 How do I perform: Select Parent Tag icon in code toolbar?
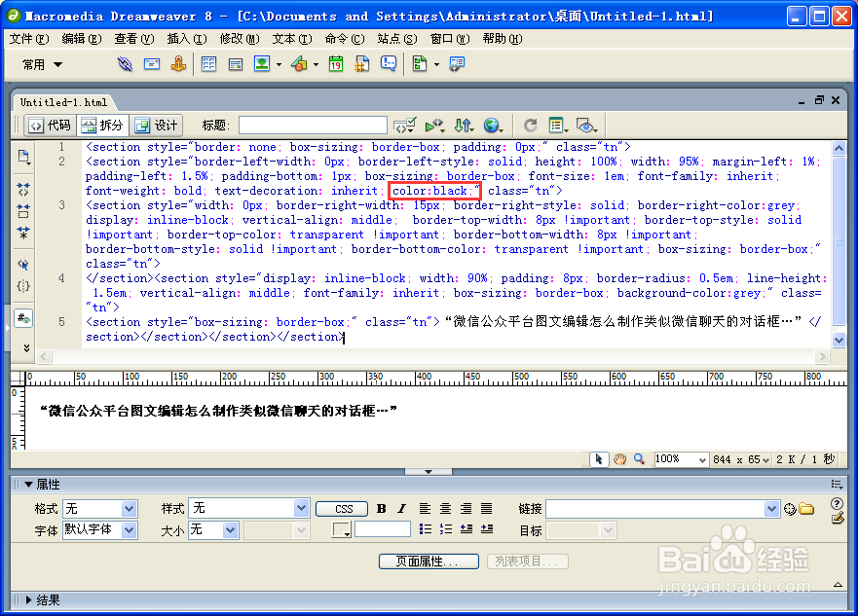coord(23,265)
